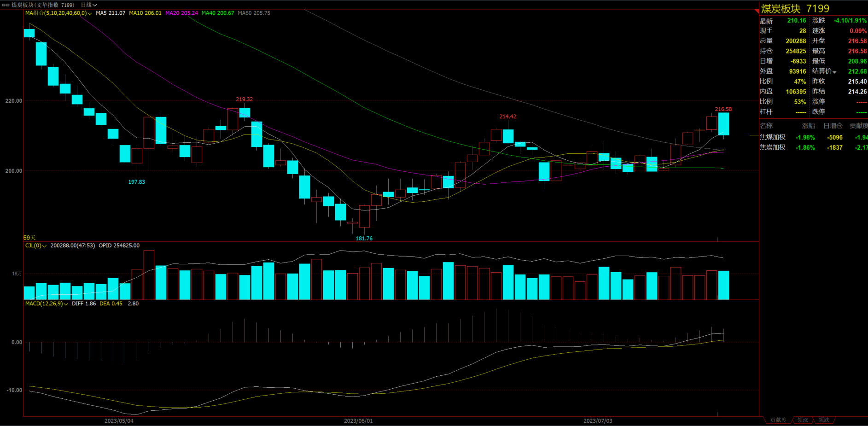This screenshot has height=426, width=868.
Task: Expand the 结算价 dropdown arrow
Action: point(834,72)
